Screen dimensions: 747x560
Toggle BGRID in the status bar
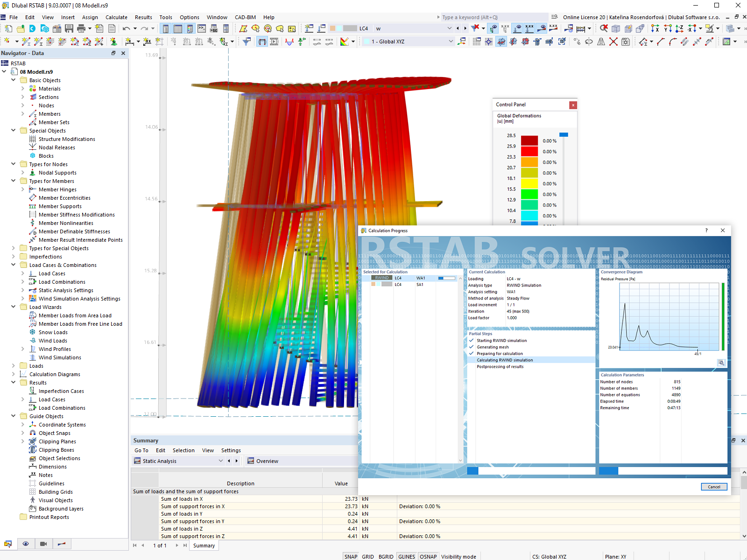pyautogui.click(x=386, y=556)
